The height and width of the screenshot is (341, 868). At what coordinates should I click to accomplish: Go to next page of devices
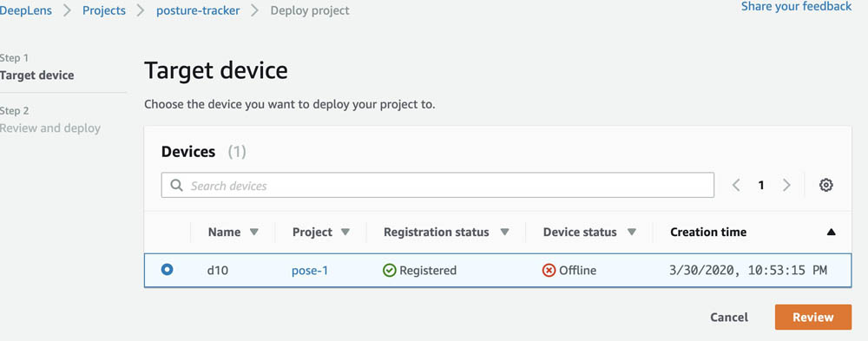coord(786,186)
